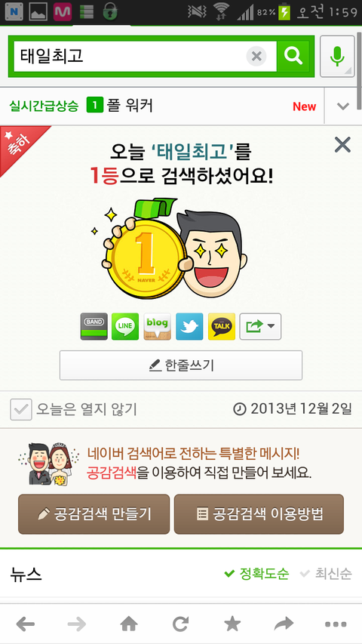Reload page with refresh icon
The image size is (362, 644).
[x=180, y=624]
